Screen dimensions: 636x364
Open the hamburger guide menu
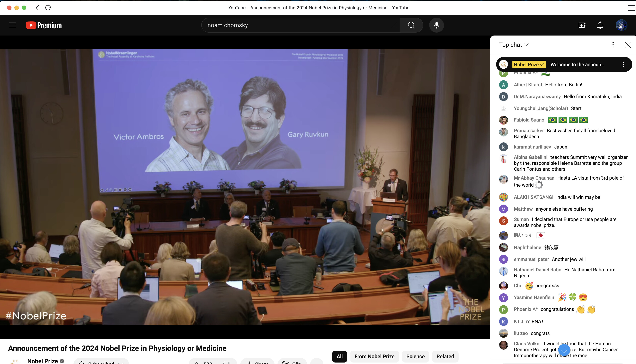(x=13, y=25)
